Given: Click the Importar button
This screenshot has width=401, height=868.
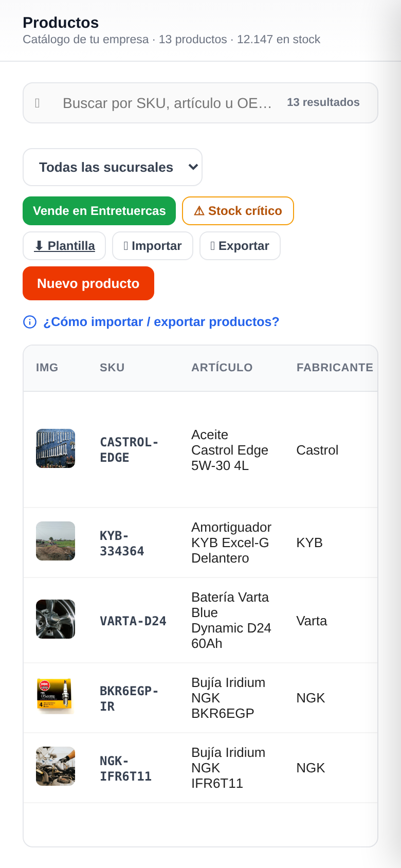Looking at the screenshot, I should (x=153, y=246).
